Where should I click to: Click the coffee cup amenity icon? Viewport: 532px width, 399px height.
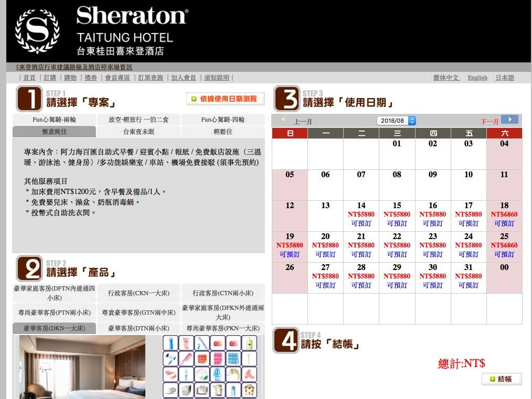171,390
